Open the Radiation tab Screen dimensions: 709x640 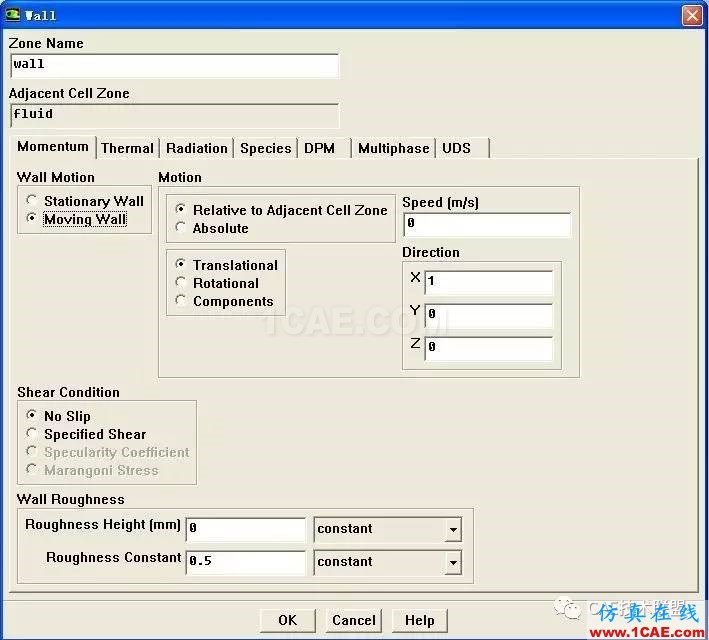point(197,148)
